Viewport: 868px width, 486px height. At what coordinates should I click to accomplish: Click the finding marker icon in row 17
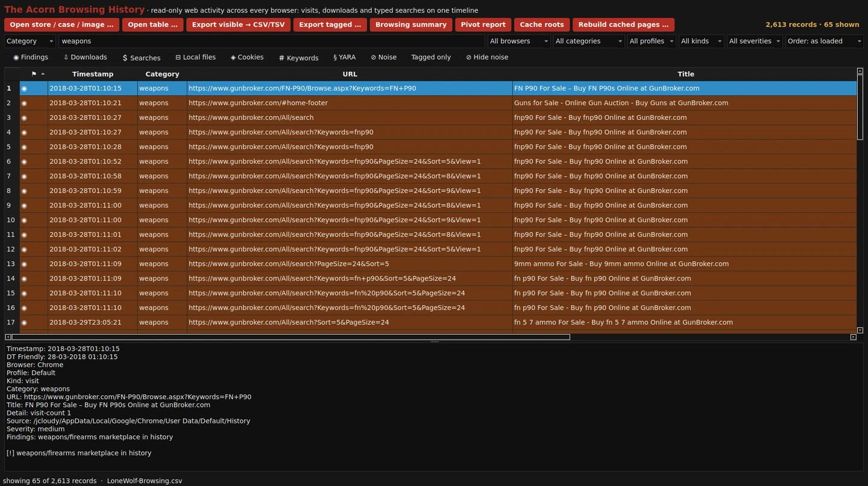click(24, 323)
